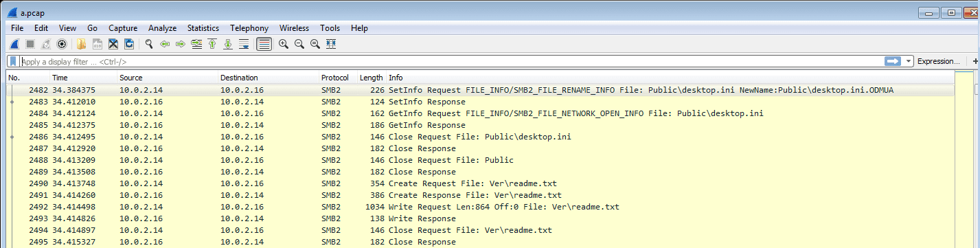Open the Help menu
The width and height of the screenshot is (980, 248).
[x=359, y=28]
